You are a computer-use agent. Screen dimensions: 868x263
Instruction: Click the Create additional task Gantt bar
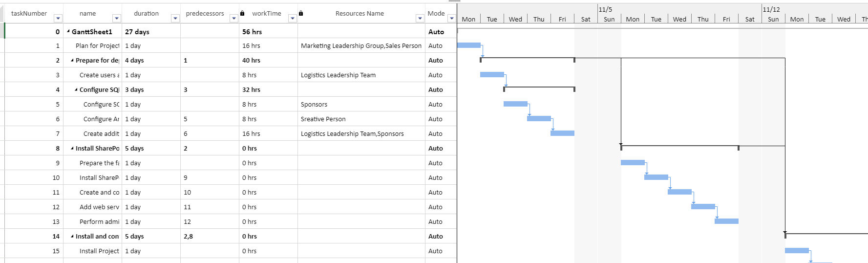point(562,133)
